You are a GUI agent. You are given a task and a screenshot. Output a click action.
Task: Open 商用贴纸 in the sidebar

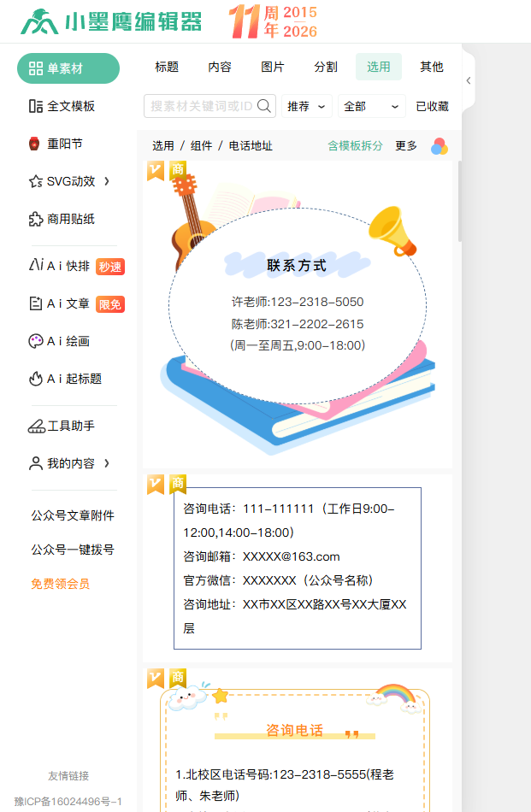coord(71,219)
